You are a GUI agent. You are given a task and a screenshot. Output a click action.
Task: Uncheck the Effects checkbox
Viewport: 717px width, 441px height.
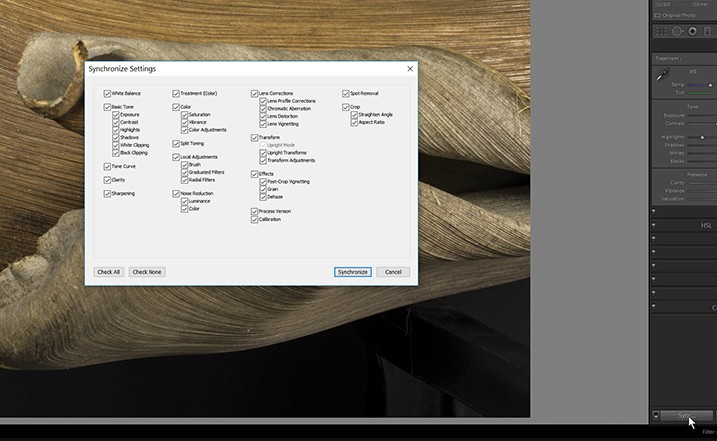tap(254, 174)
